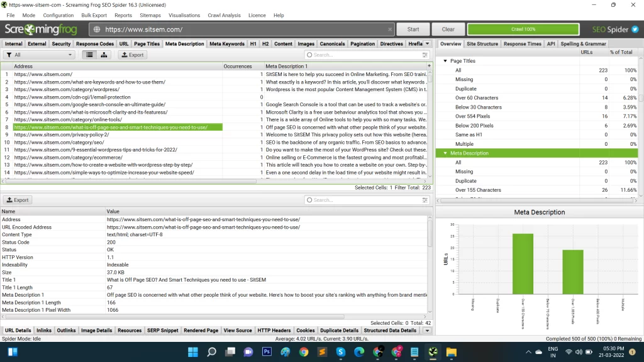Add column with plus icon
The image size is (644, 362).
coord(429,65)
